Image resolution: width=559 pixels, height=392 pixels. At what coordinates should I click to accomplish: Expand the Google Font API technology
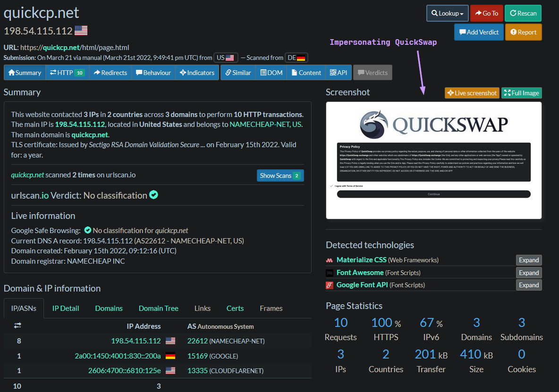click(x=529, y=285)
